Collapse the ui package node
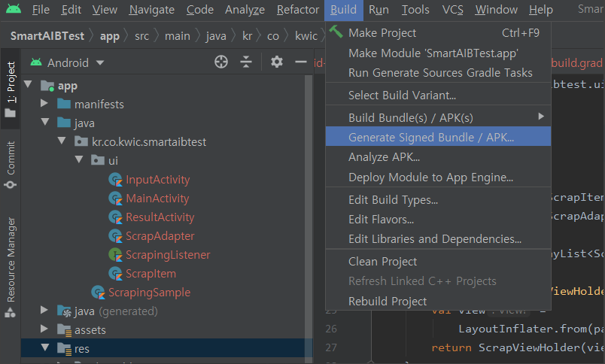This screenshot has width=605, height=364. click(79, 159)
